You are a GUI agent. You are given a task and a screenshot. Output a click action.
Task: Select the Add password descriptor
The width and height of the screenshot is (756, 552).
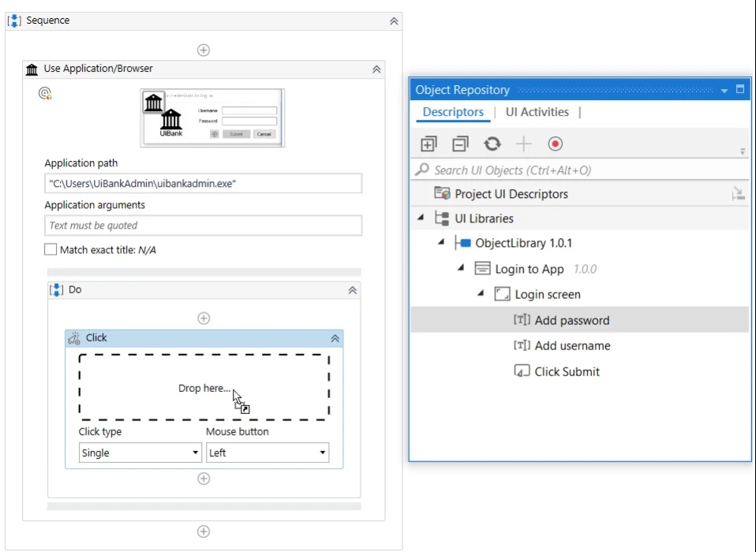click(x=580, y=320)
